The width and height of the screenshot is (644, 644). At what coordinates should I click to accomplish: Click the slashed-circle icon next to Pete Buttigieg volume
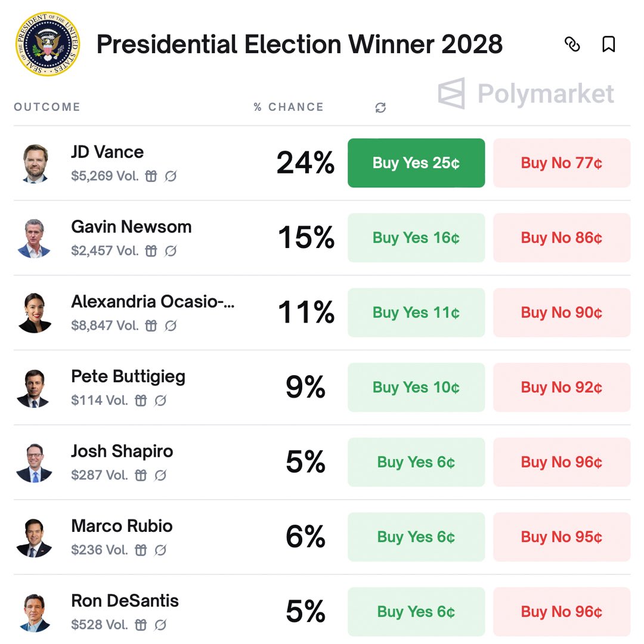160,401
